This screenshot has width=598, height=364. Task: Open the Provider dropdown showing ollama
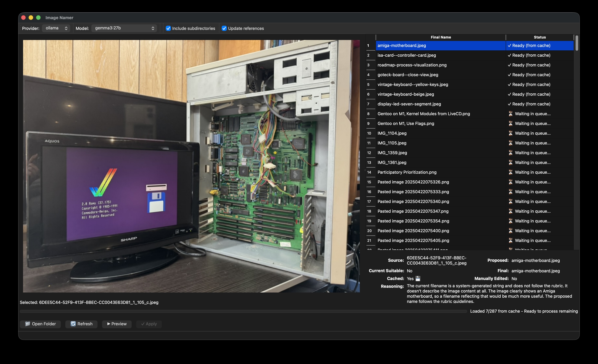56,28
